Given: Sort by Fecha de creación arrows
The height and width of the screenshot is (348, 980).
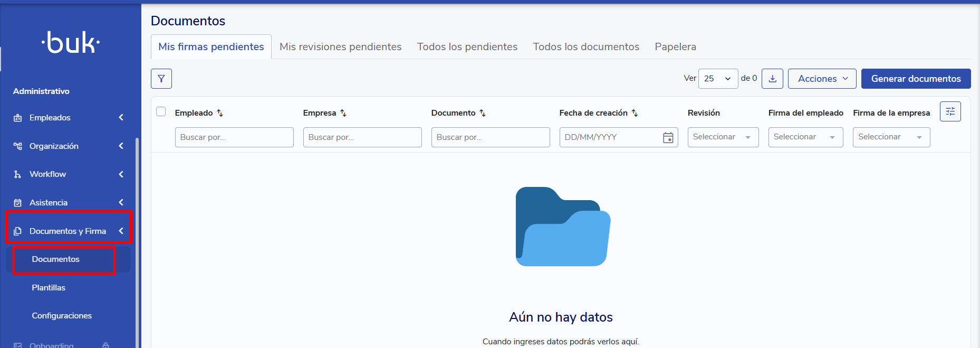Looking at the screenshot, I should (635, 113).
